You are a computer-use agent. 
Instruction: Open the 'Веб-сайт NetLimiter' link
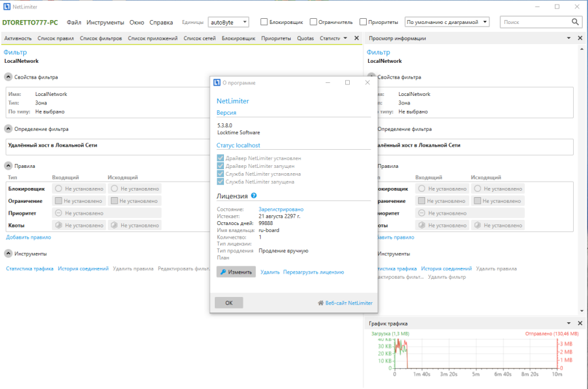point(349,303)
